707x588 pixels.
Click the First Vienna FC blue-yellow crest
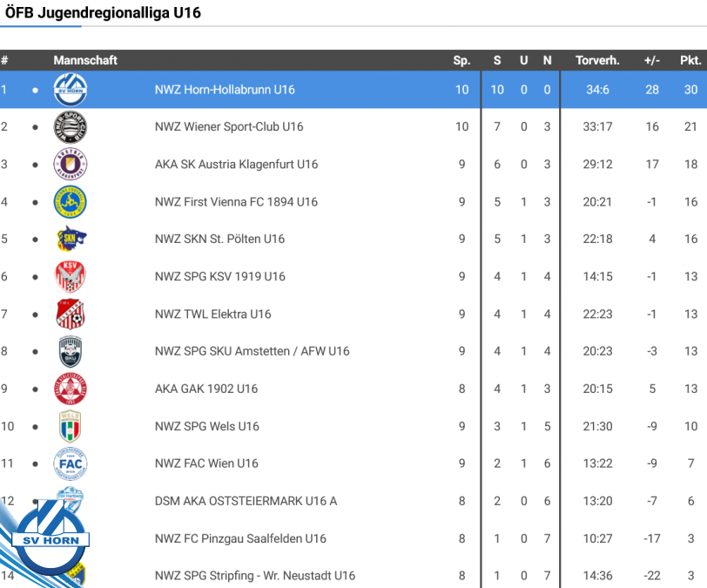click(x=70, y=202)
